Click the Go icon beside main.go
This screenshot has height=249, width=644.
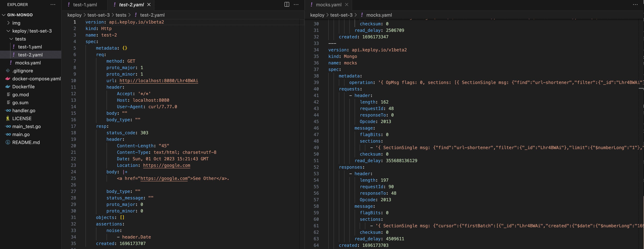pos(8,134)
